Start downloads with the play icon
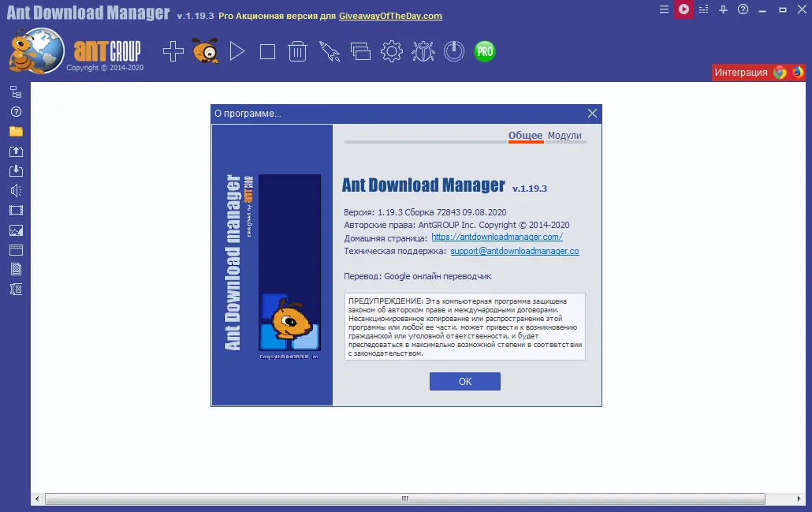The image size is (812, 512). click(237, 51)
